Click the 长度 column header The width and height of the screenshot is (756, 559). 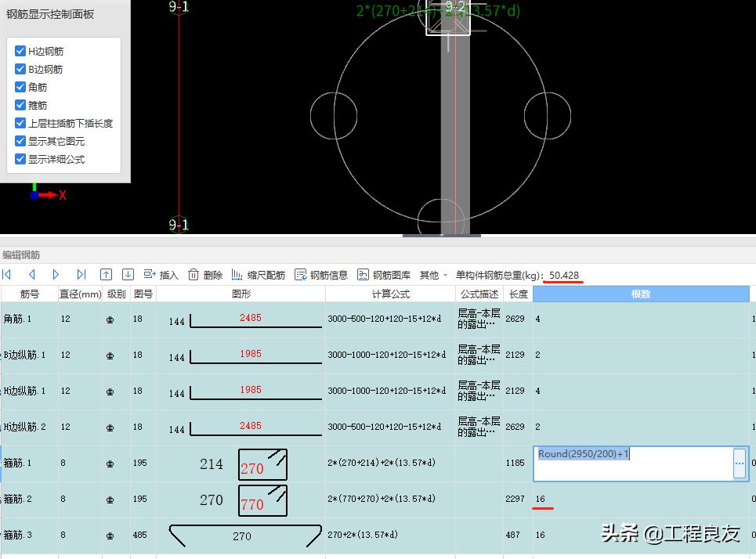518,294
